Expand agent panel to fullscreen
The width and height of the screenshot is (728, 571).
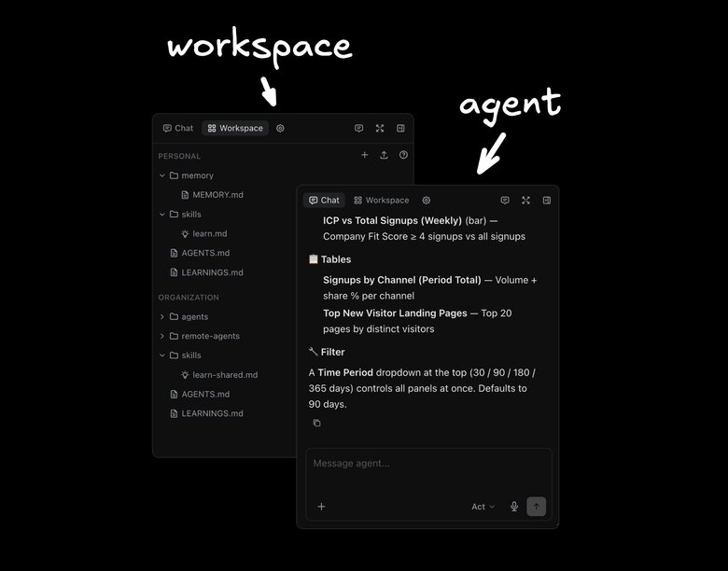pyautogui.click(x=526, y=200)
